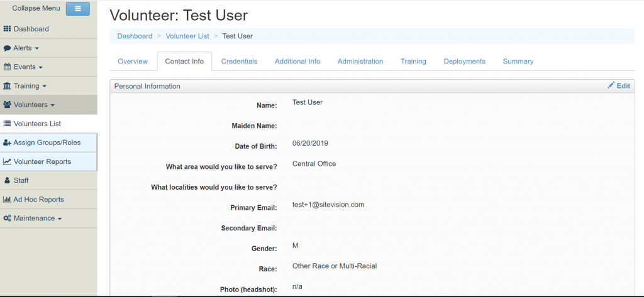Viewport: 644px width, 297px height.
Task: Click the Volunteer Reports chart icon
Action: pos(8,161)
